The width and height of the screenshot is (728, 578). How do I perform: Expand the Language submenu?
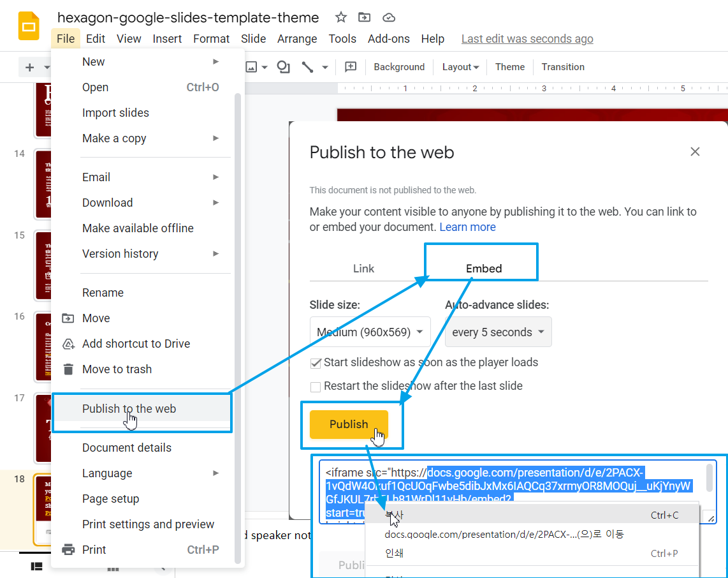[x=216, y=473]
